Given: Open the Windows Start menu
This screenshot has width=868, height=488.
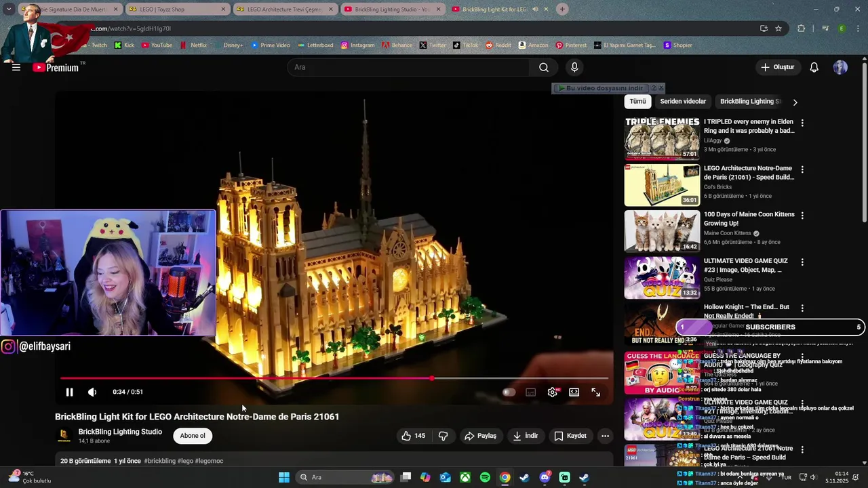Looking at the screenshot, I should coord(284,477).
